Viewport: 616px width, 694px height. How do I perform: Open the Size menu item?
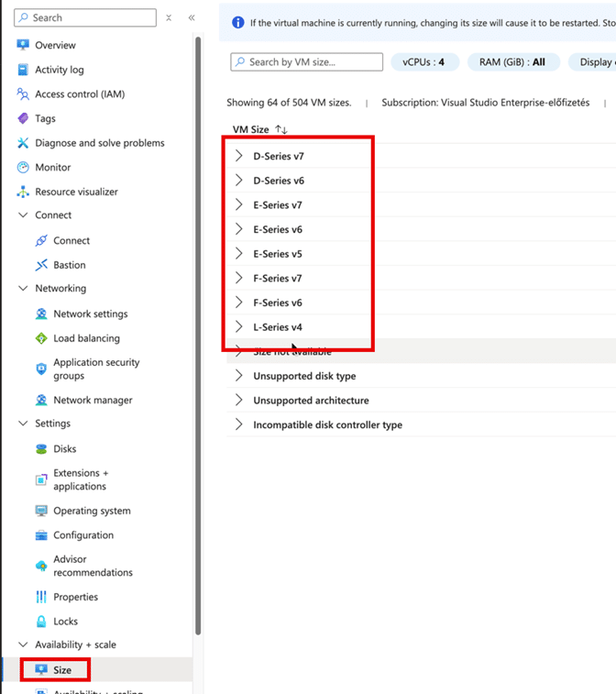pos(61,670)
